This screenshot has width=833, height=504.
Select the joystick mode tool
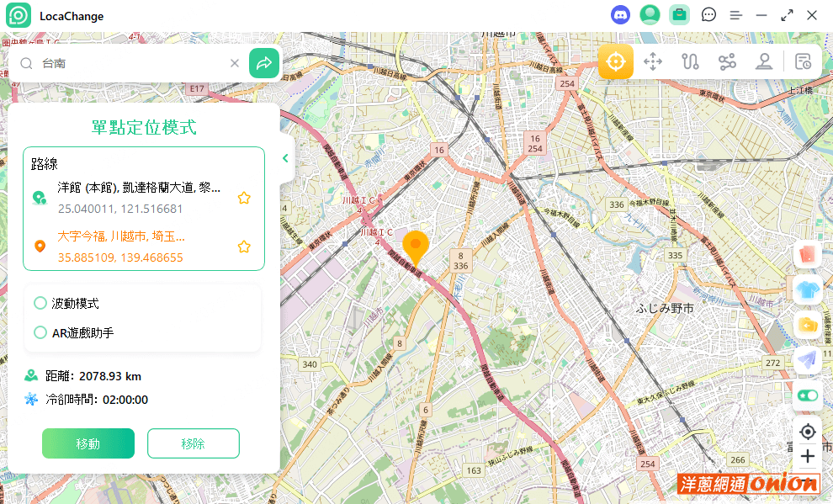click(764, 61)
